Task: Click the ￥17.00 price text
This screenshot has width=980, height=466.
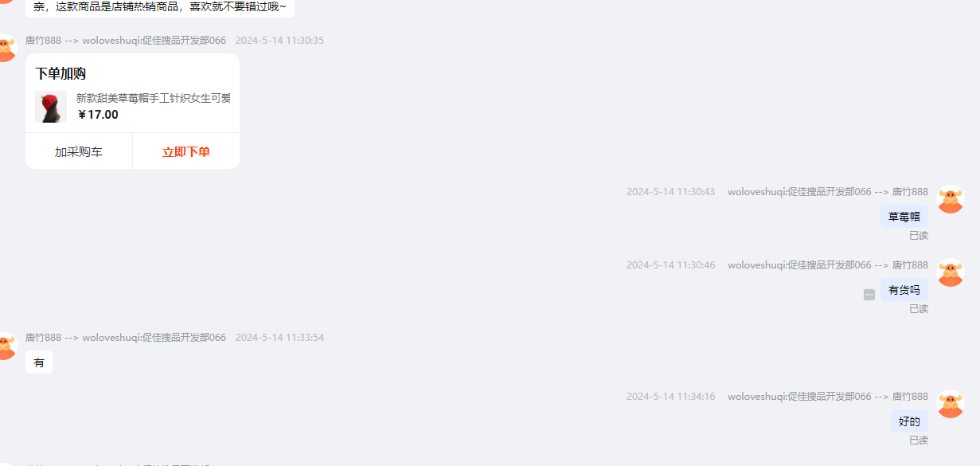Action: pyautogui.click(x=98, y=115)
